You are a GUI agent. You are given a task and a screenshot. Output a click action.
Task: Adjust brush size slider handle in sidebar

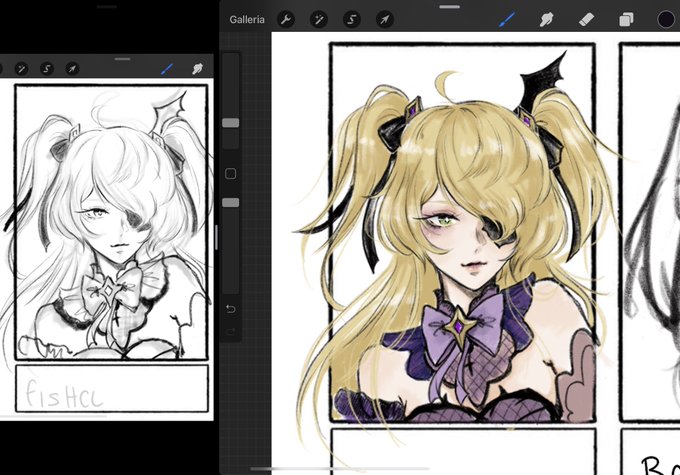click(x=231, y=123)
